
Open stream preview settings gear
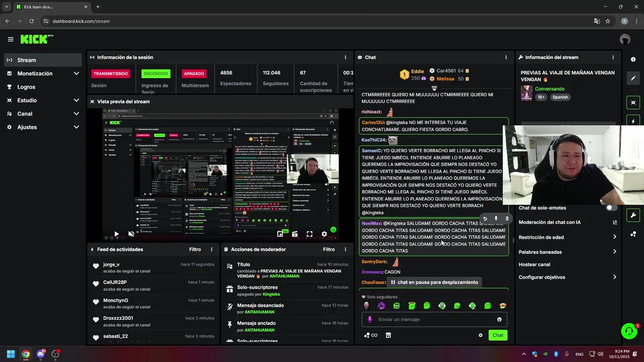point(324,234)
